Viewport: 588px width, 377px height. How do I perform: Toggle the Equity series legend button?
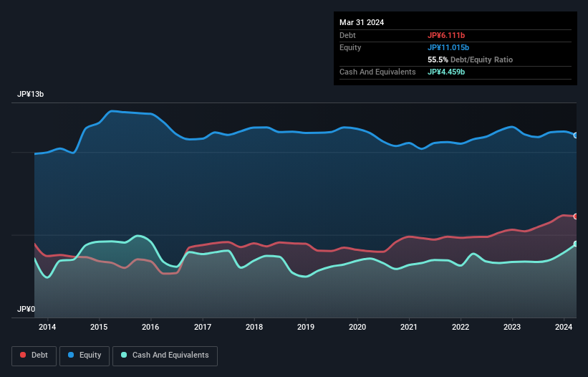[x=85, y=355]
